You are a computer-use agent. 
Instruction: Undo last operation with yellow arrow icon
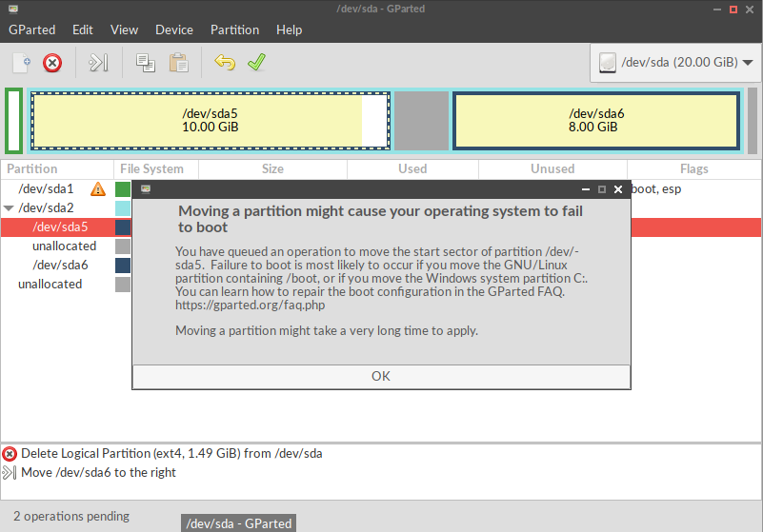point(225,63)
